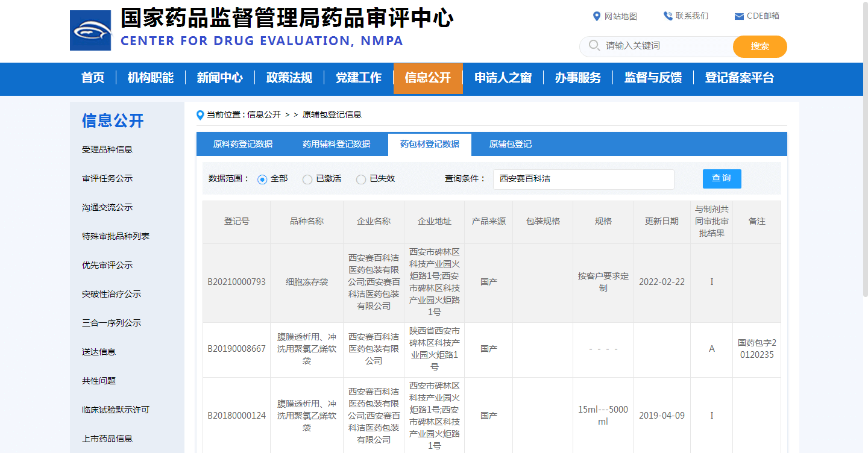Switch to the 原料药登记数据 tab

pyautogui.click(x=243, y=145)
